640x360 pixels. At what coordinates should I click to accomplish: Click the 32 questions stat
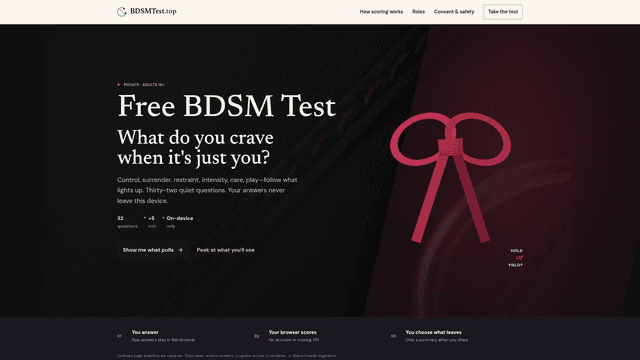pos(127,222)
